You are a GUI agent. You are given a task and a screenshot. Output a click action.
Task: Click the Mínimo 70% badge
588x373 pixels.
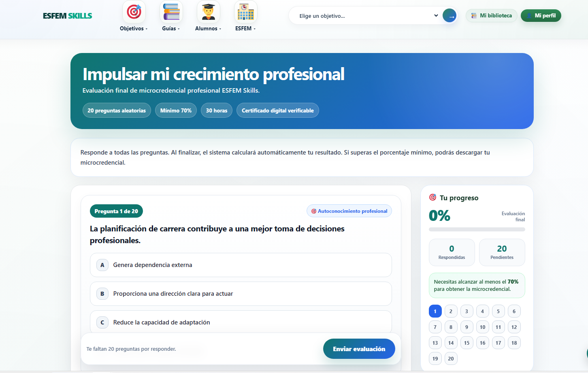click(x=176, y=110)
